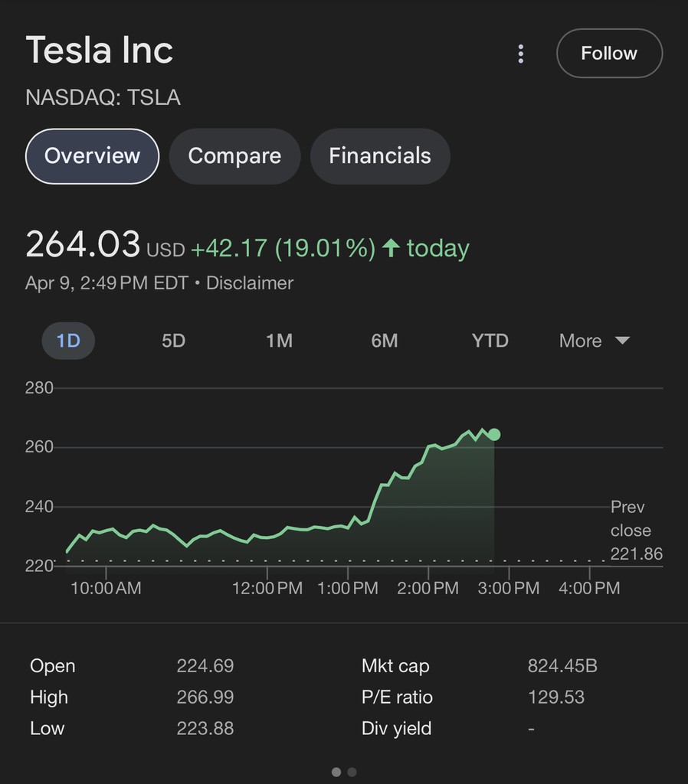
Task: Open the Financials tab
Action: (380, 156)
